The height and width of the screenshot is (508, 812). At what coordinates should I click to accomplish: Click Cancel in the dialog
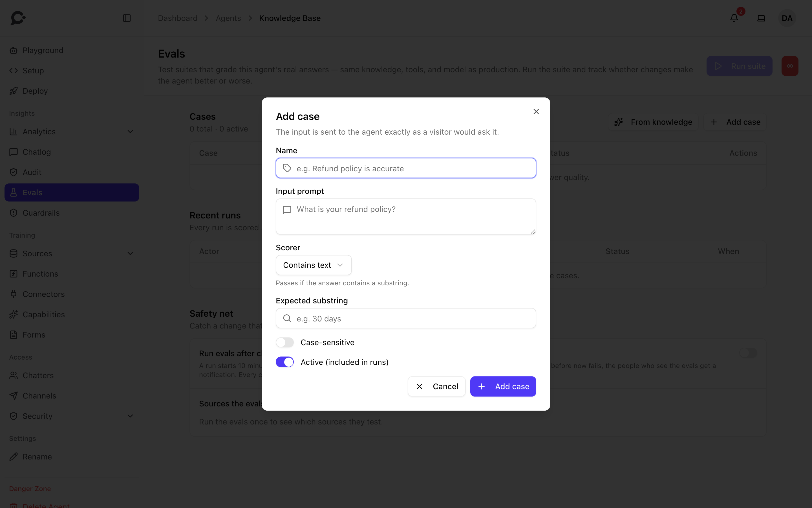[436, 386]
